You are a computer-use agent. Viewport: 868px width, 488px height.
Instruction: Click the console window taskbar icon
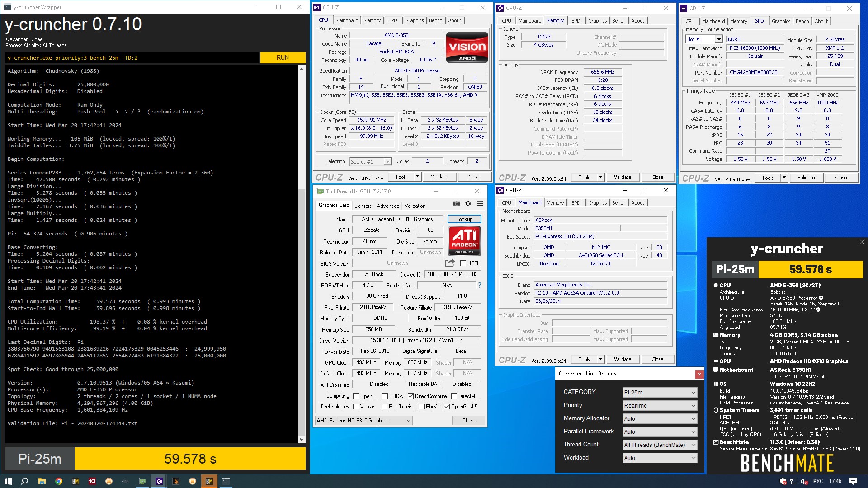tap(226, 481)
